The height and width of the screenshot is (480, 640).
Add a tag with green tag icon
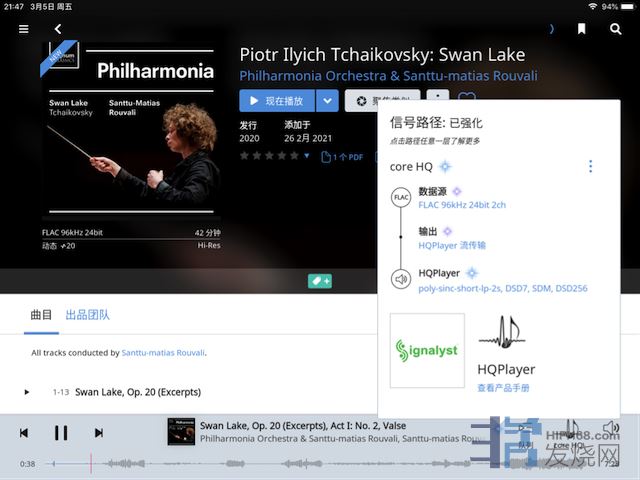tap(320, 281)
